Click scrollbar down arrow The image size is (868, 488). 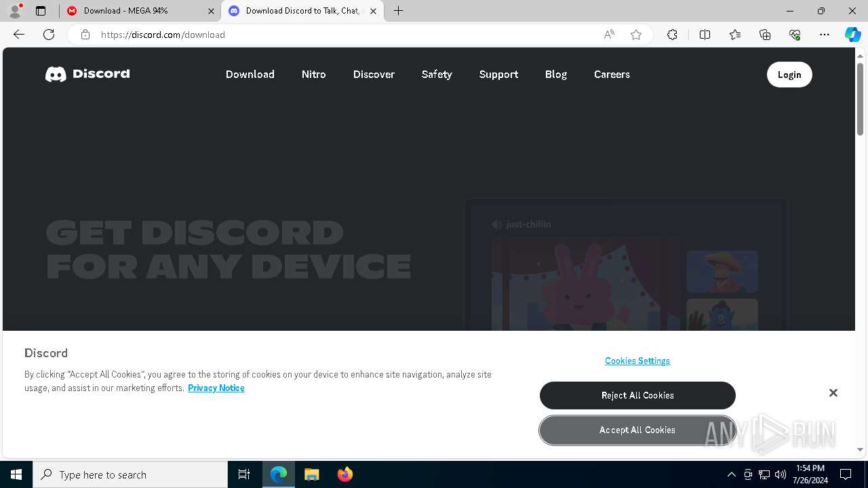click(x=861, y=449)
